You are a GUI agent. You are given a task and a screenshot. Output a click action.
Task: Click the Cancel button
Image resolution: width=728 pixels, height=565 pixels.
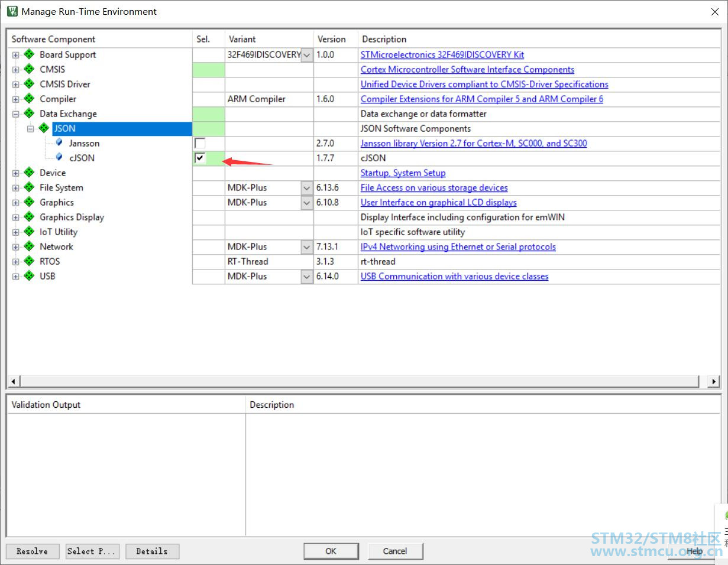[x=395, y=551]
